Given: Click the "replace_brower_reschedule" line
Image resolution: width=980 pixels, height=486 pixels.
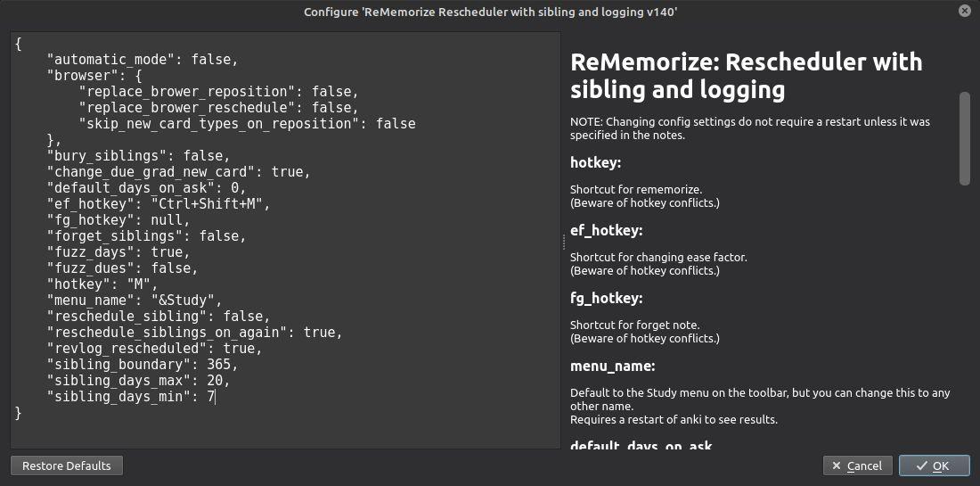Looking at the screenshot, I should tap(219, 108).
